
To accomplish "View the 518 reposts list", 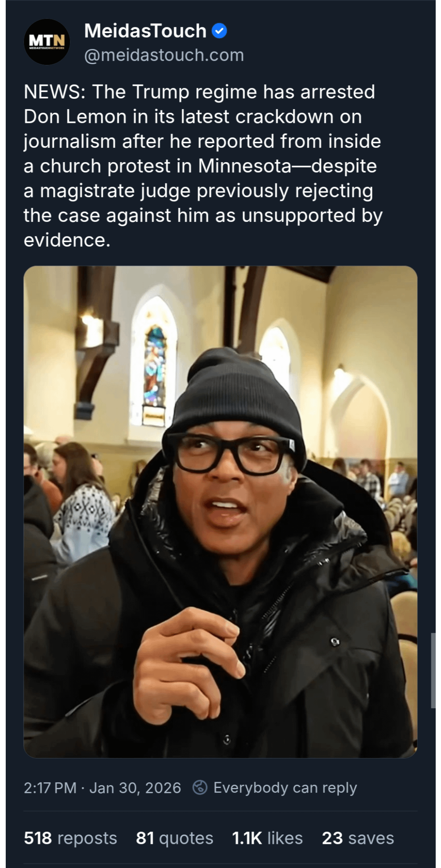I will click(x=71, y=838).
